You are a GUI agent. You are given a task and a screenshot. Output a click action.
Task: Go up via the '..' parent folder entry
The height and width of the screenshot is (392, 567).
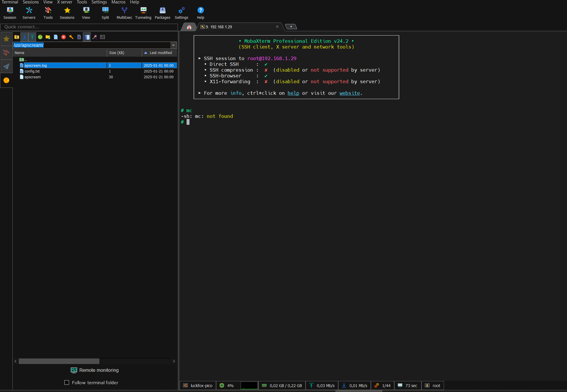click(25, 60)
